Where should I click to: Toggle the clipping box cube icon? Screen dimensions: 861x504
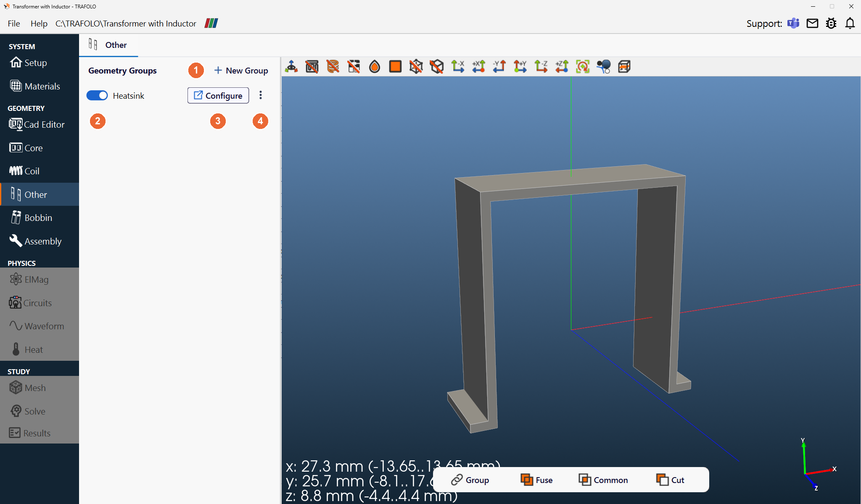[624, 66]
